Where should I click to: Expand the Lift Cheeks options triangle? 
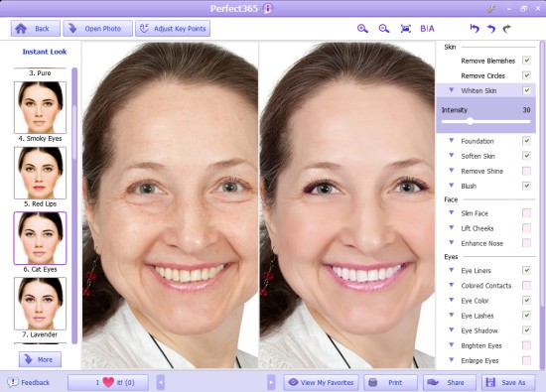click(x=452, y=227)
